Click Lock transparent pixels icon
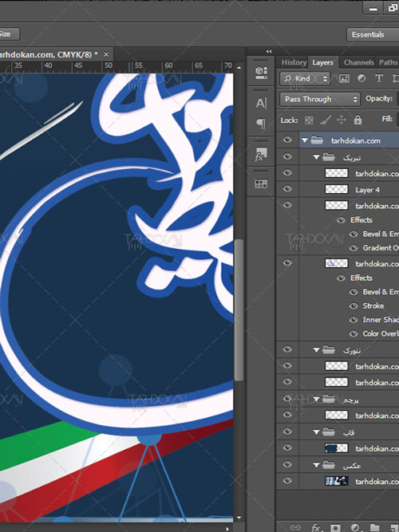Image resolution: width=399 pixels, height=532 pixels. (x=309, y=120)
